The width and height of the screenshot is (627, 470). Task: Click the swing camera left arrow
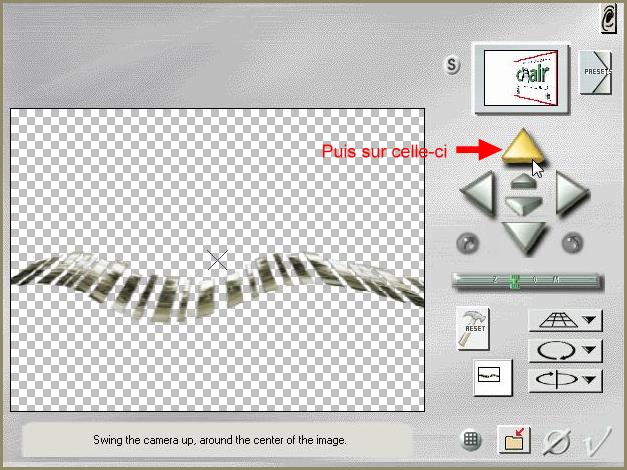click(x=478, y=190)
